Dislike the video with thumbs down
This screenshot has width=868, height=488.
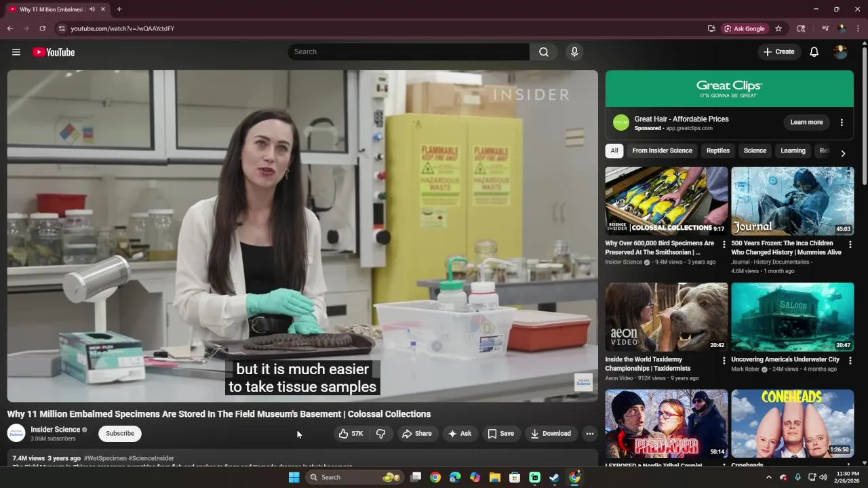tap(381, 434)
